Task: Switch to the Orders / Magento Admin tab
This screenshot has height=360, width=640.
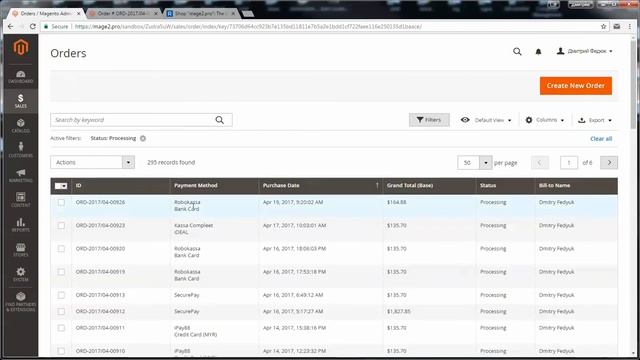Action: 44,13
